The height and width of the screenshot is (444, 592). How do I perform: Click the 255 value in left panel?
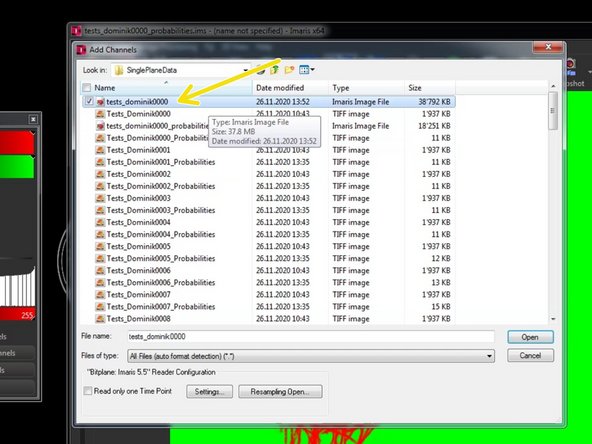(27, 315)
